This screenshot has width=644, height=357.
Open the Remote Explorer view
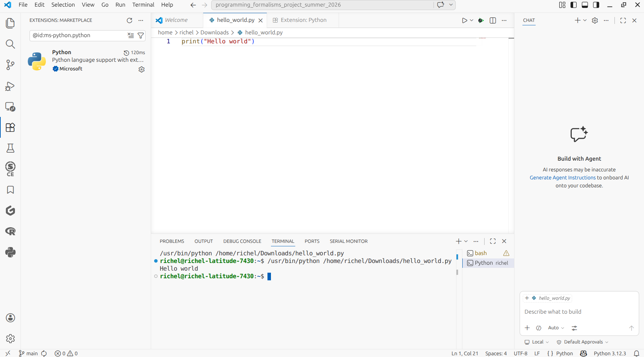[10, 107]
